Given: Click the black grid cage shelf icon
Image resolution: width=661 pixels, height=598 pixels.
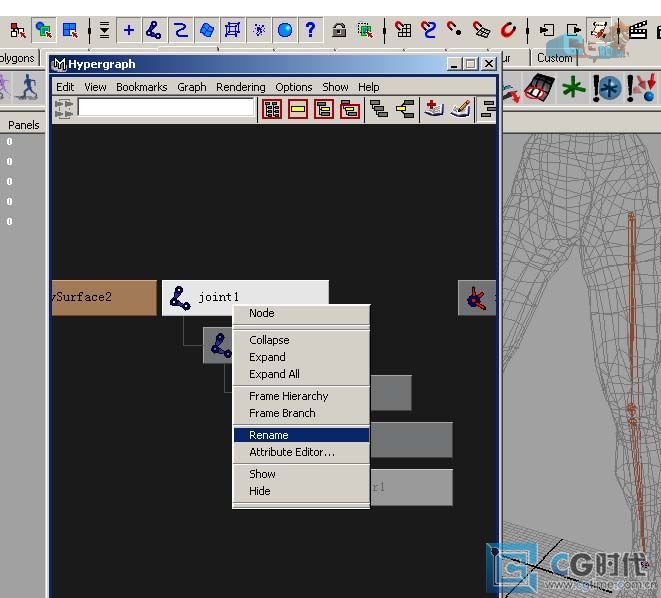Looking at the screenshot, I should coord(540,88).
